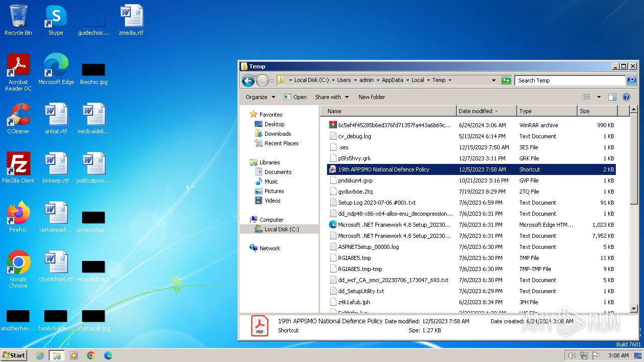Viewport: 644px width, 362px height.
Task: Open politicalpres... rtf desktop file
Action: coord(94,168)
